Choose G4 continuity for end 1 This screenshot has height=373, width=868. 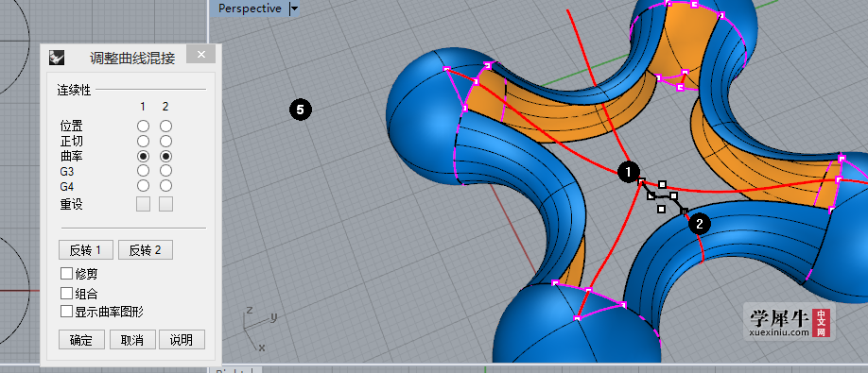coord(144,185)
